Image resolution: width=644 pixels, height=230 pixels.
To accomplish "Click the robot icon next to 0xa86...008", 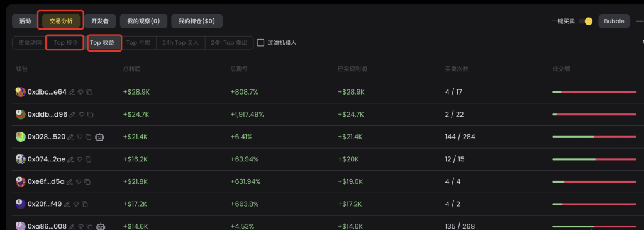I will (x=101, y=226).
